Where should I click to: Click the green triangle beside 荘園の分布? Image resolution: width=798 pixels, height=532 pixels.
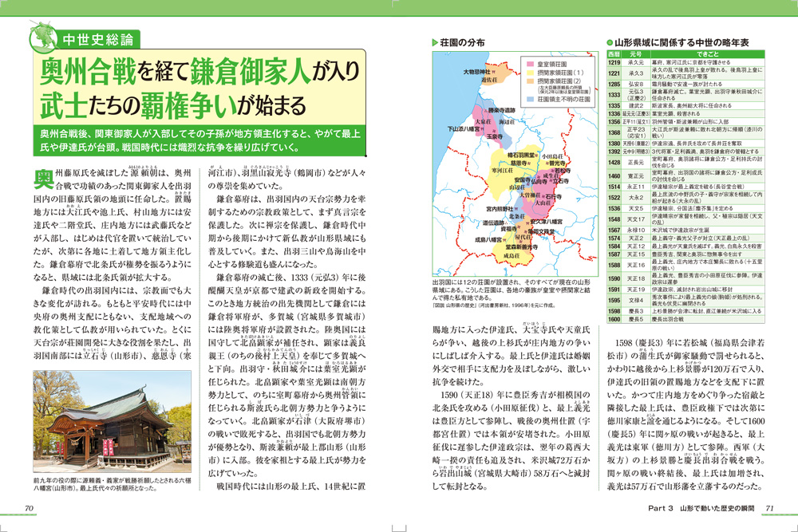[435, 43]
